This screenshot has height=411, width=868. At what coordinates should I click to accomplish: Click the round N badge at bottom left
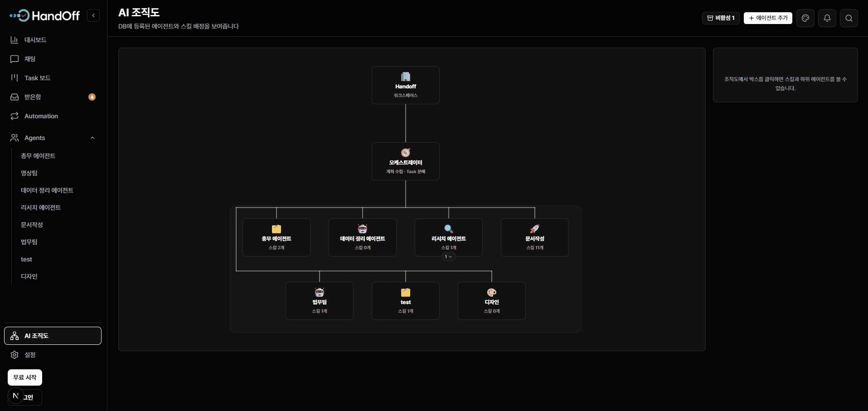(x=15, y=396)
